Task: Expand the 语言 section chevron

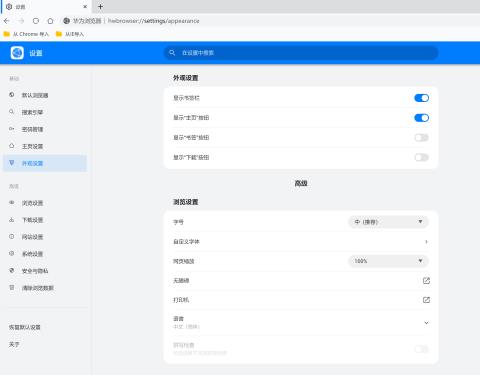Action: tap(426, 323)
